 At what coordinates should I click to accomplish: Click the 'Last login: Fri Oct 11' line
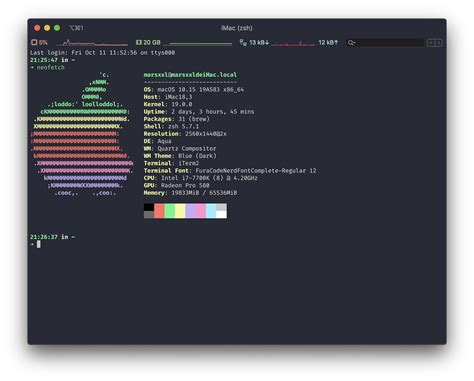pyautogui.click(x=103, y=53)
